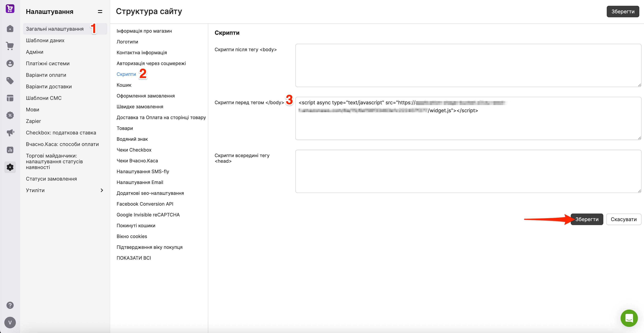Go to Налаштування SMS-fly section
644x333 pixels.
[x=143, y=172]
